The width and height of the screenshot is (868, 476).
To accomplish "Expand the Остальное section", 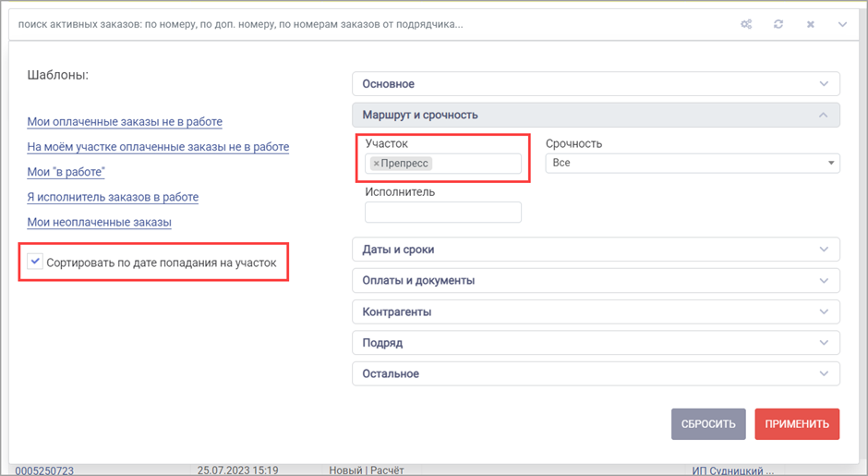I will point(596,374).
